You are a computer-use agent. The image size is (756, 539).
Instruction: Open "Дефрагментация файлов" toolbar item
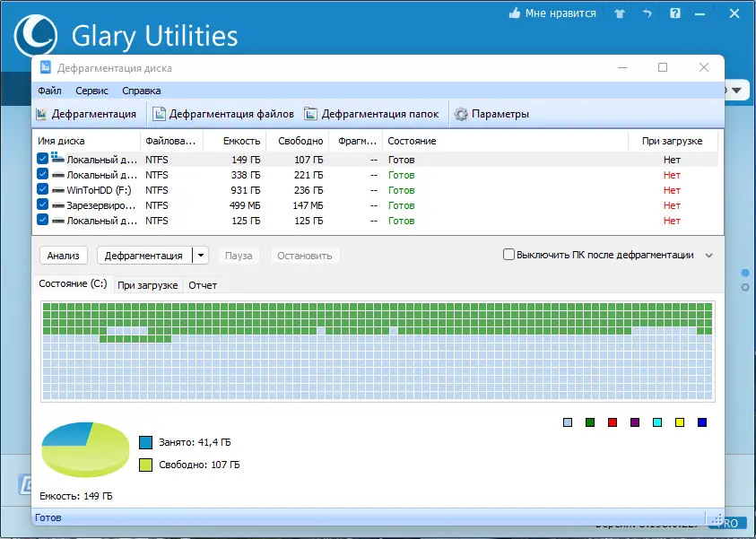point(223,114)
